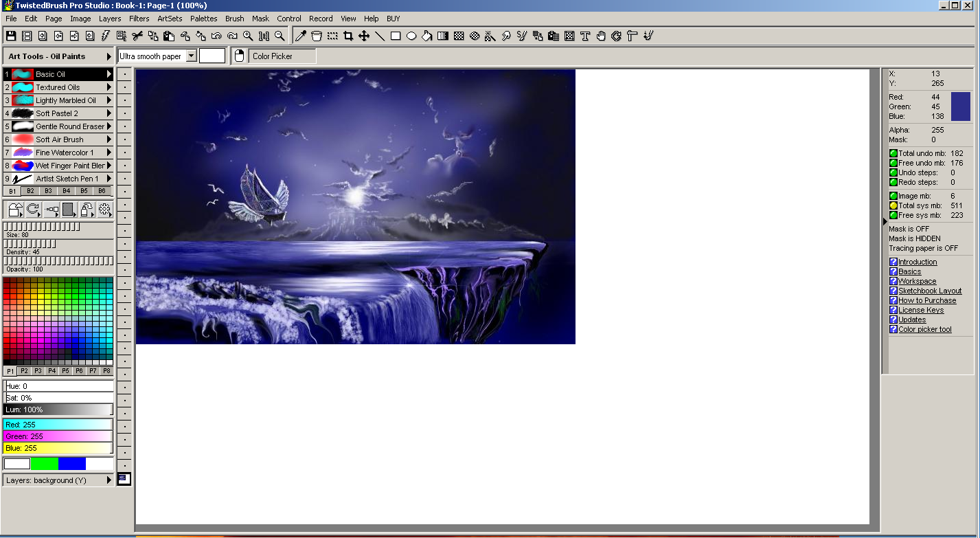Open the How to Purchase link
The width and height of the screenshot is (980, 538).
click(927, 300)
